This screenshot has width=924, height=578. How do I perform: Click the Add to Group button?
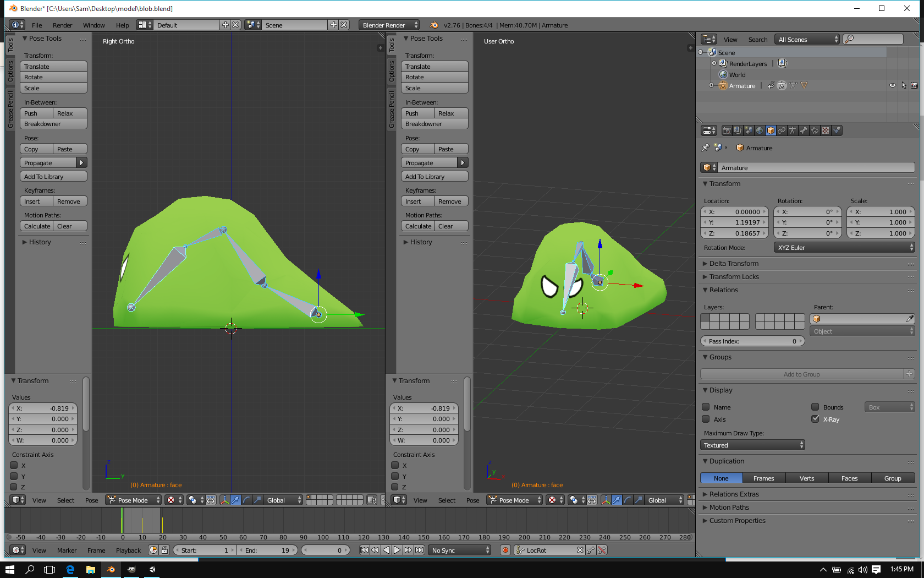click(x=802, y=374)
